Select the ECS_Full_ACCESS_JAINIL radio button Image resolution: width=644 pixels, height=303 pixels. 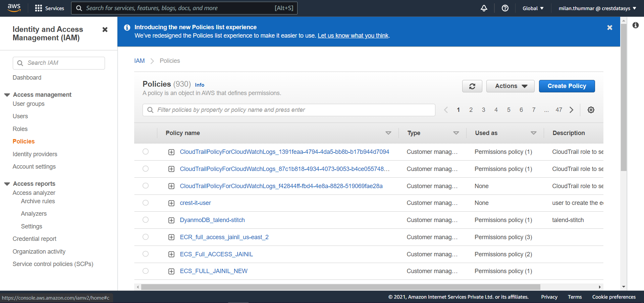click(146, 254)
